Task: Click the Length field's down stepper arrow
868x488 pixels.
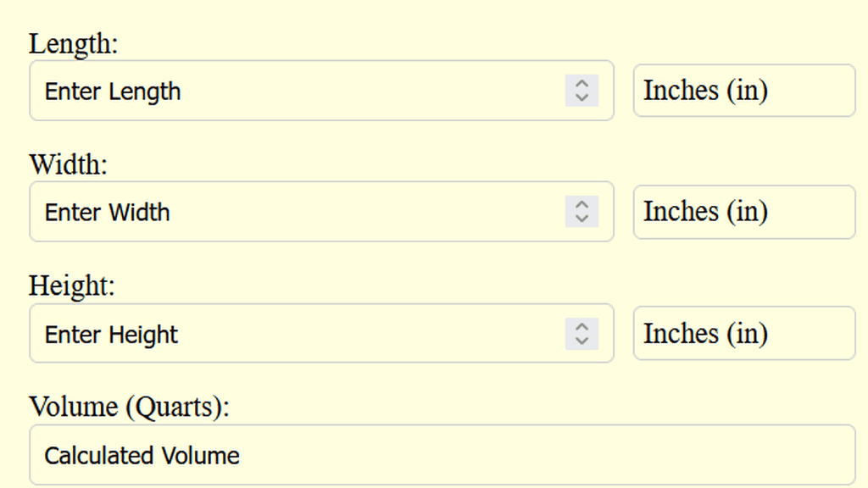Action: pos(581,97)
